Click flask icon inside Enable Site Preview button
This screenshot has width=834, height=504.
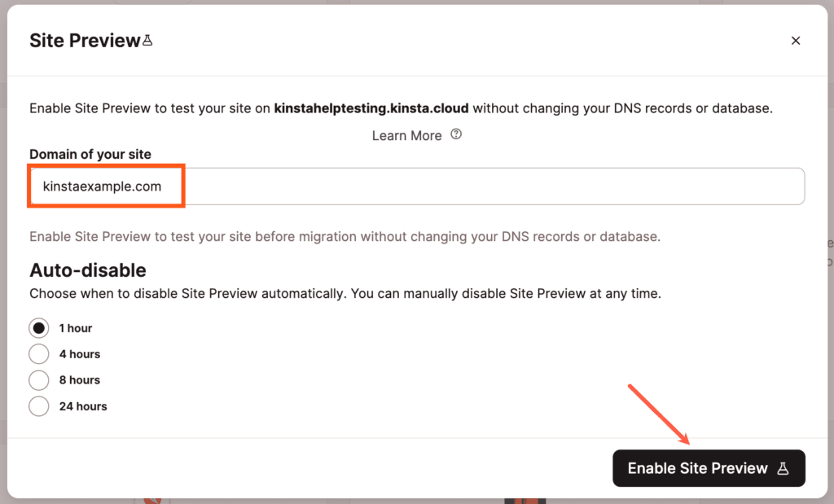coord(783,469)
